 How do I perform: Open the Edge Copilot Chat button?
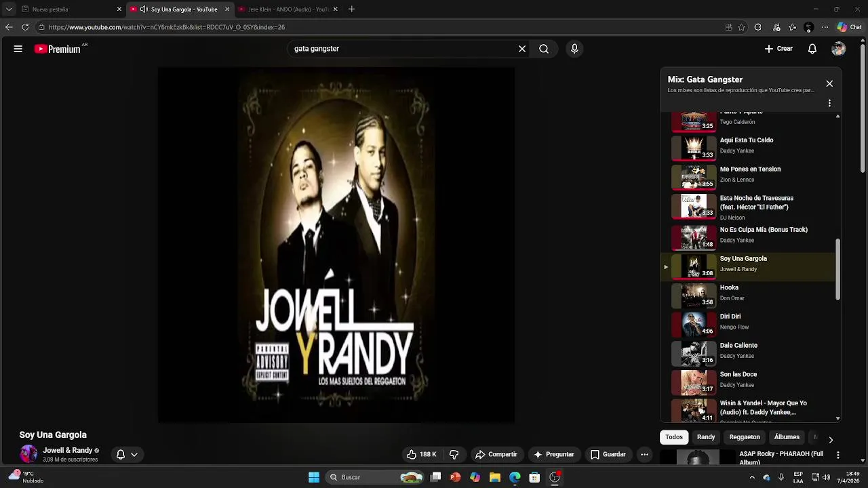coord(850,27)
